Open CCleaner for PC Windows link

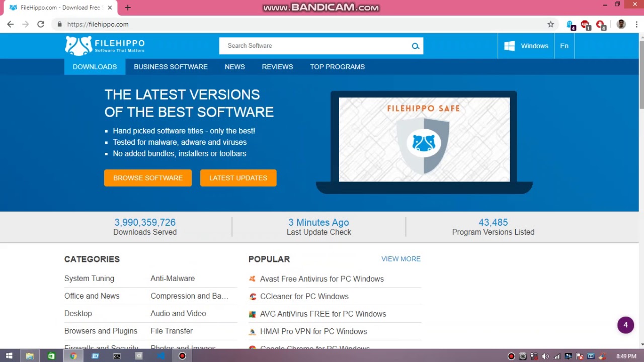click(x=304, y=296)
